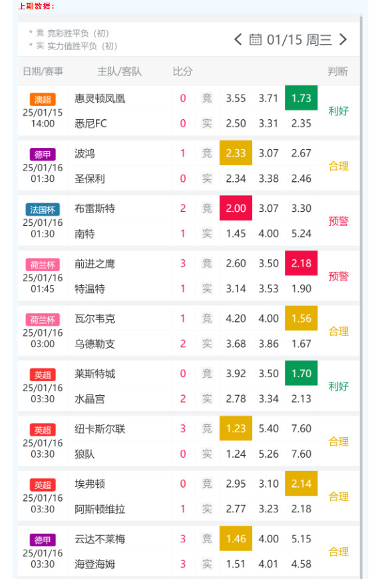Click the vertical scrollbar on the right

pos(361,295)
